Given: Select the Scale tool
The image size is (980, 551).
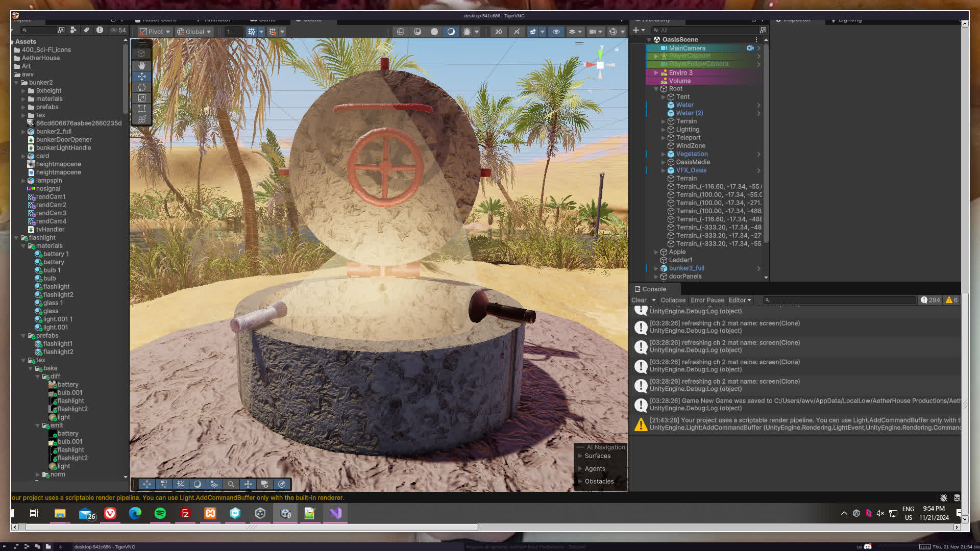Looking at the screenshot, I should click(x=142, y=98).
